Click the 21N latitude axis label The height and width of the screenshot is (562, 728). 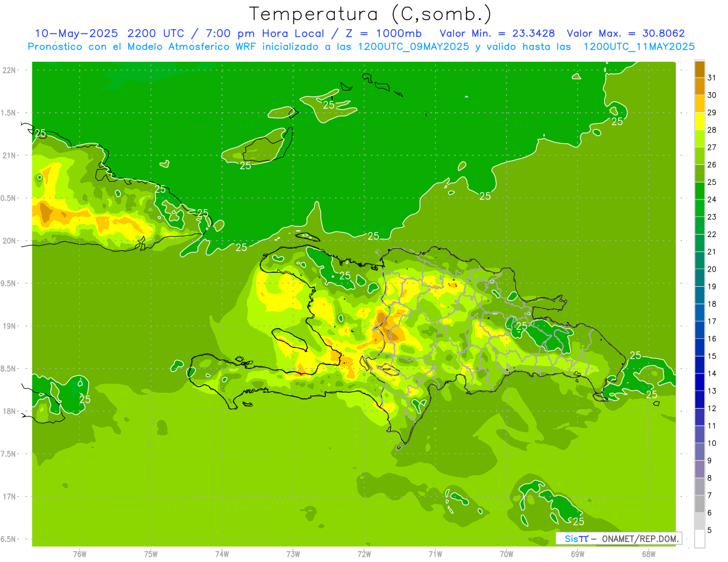pyautogui.click(x=10, y=155)
